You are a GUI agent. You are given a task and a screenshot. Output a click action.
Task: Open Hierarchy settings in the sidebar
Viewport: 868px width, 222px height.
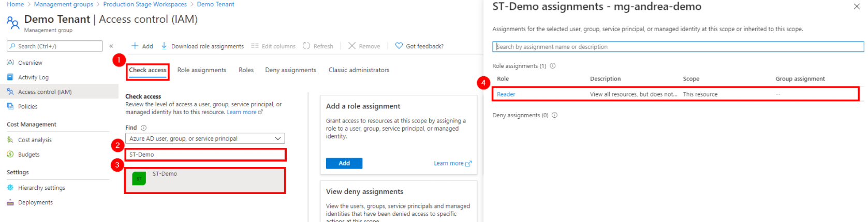pos(41,188)
